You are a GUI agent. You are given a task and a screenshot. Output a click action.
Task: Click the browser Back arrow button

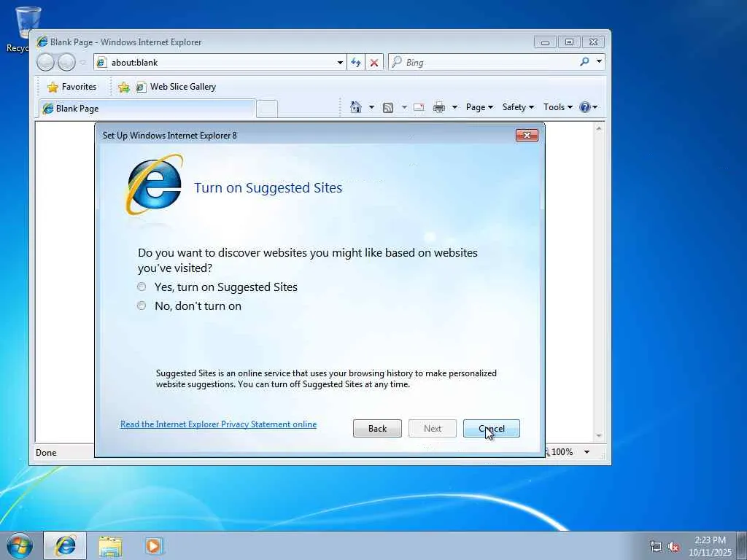point(46,63)
